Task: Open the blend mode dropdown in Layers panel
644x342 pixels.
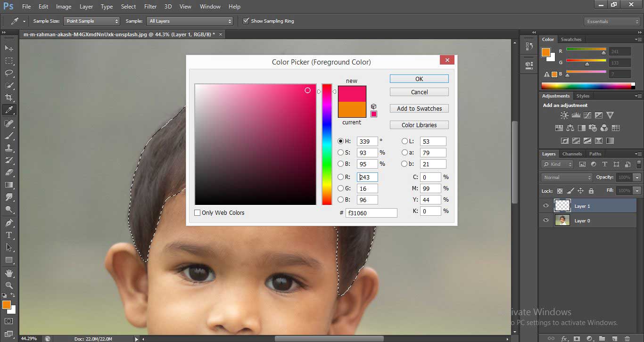Action: coord(566,177)
